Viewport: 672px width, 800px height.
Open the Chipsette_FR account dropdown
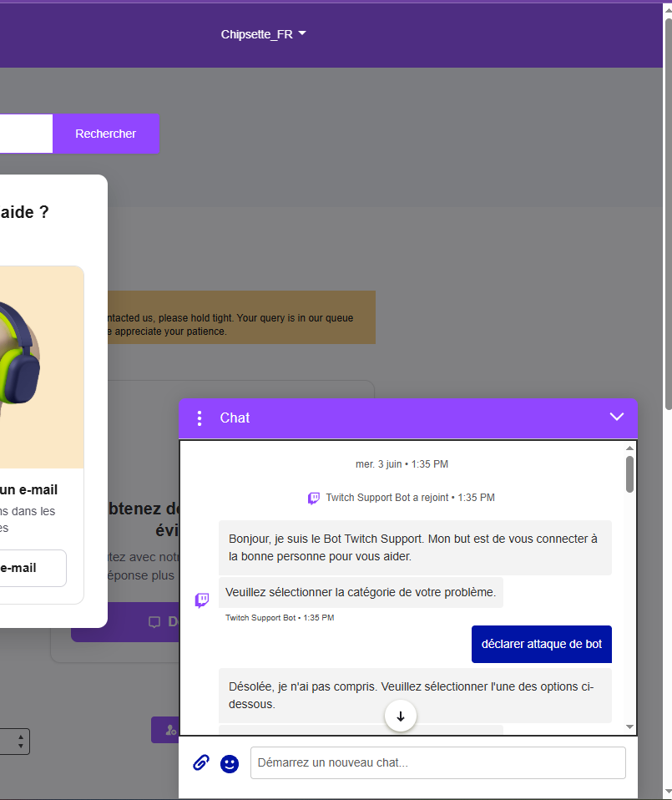(x=263, y=34)
